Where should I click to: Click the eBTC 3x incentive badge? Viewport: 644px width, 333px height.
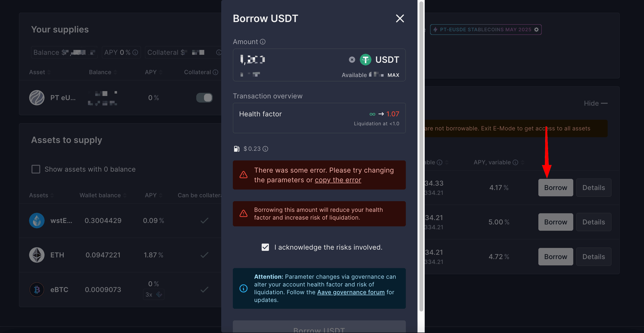pyautogui.click(x=154, y=295)
